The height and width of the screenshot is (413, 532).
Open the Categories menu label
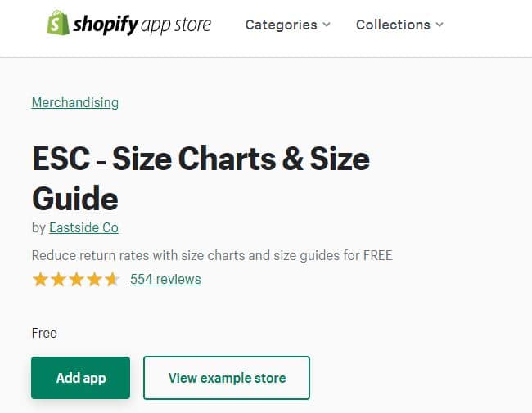click(x=281, y=25)
